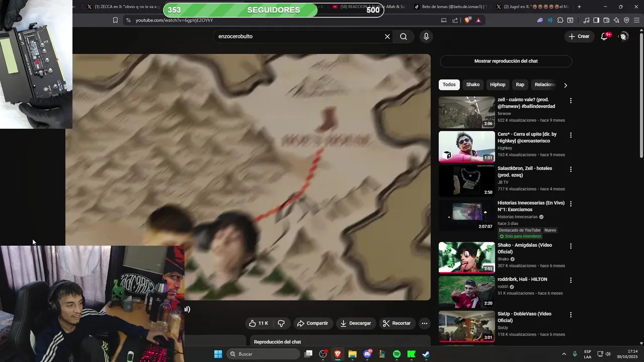Open Cero* - Cerra el upite thumbnail
This screenshot has width=644, height=362.
coord(467,147)
